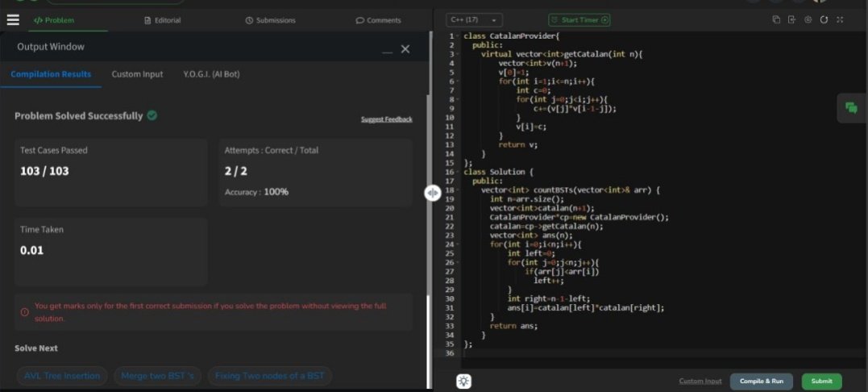Open Merge two BST 's problem
868x392 pixels.
tap(158, 376)
